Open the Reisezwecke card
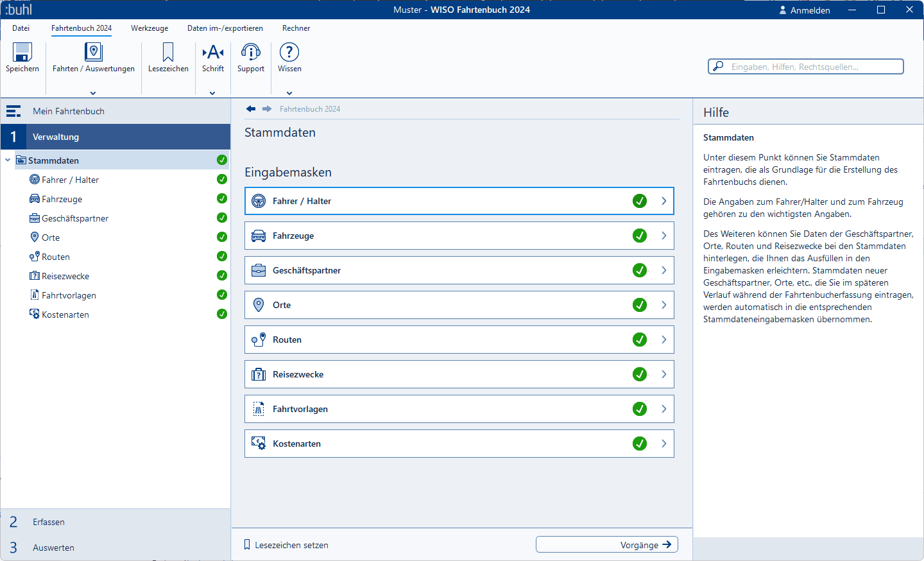The height and width of the screenshot is (561, 924). (x=459, y=374)
